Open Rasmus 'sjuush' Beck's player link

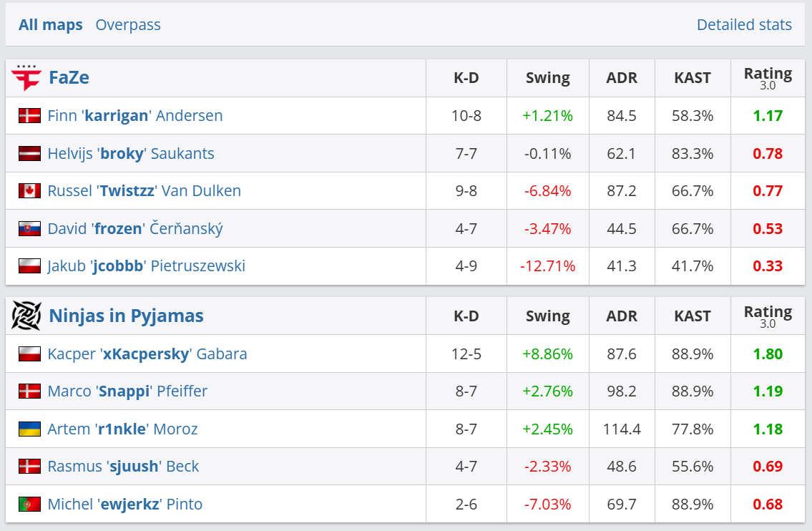(x=123, y=467)
